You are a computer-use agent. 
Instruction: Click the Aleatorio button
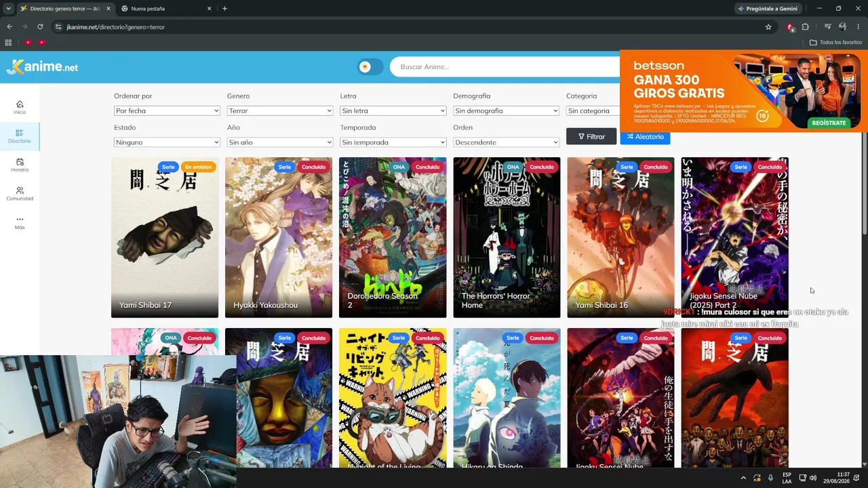pyautogui.click(x=645, y=136)
